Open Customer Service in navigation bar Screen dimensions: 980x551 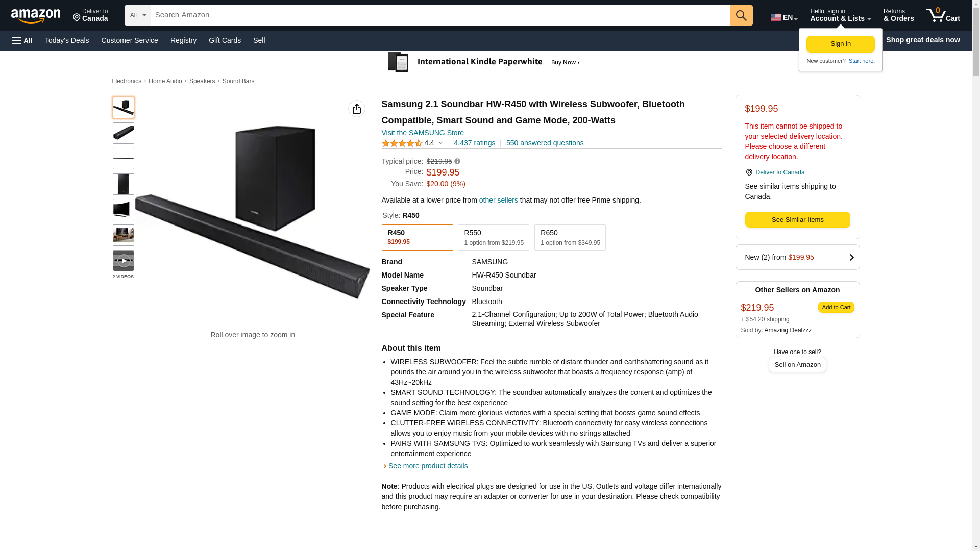tap(130, 40)
